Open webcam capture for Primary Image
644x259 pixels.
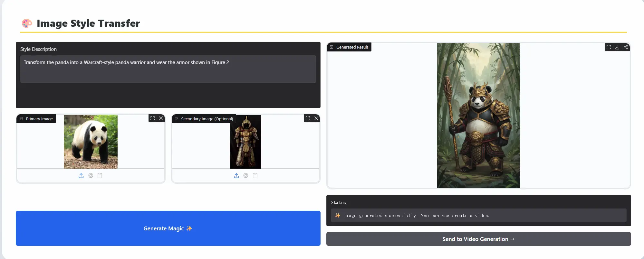point(91,176)
